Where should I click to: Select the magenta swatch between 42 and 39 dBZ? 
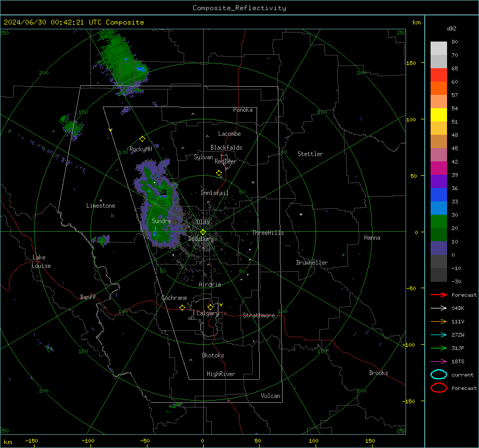pos(439,168)
